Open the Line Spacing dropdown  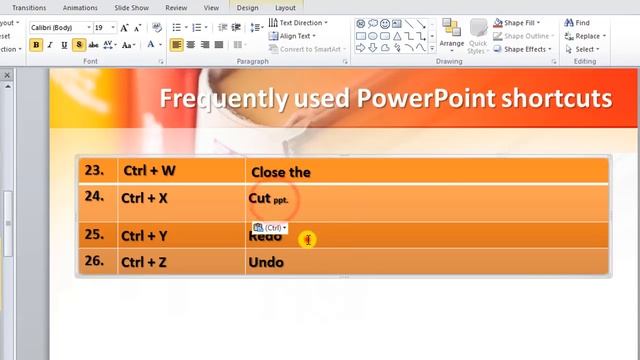(256, 27)
